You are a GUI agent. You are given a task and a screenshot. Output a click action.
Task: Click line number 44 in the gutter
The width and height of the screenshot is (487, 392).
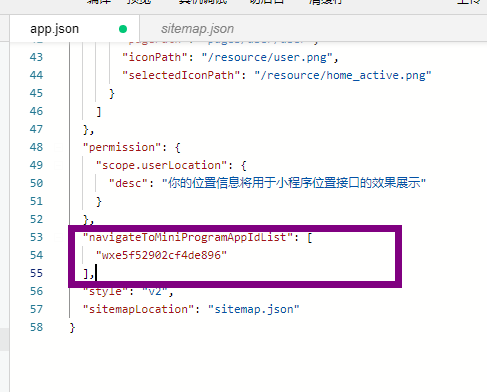36,75
